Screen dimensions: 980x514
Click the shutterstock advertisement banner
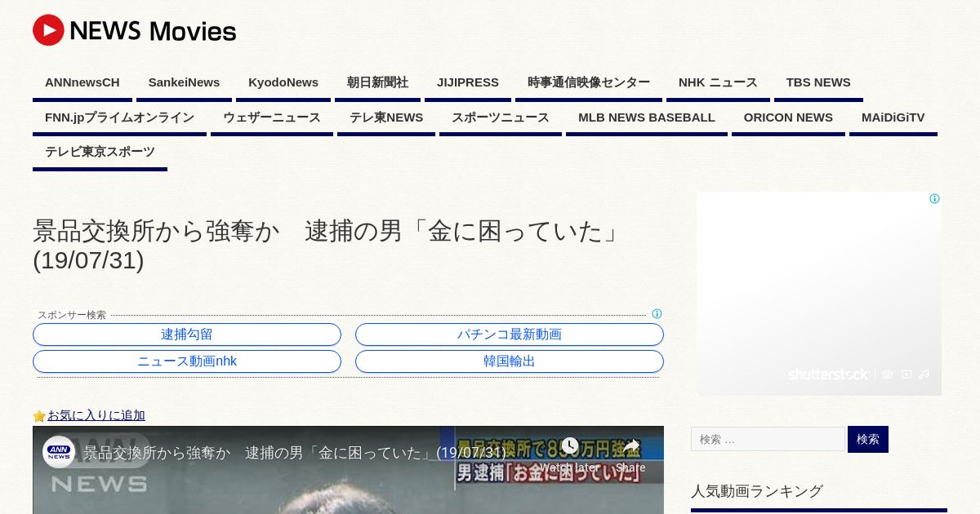(819, 294)
